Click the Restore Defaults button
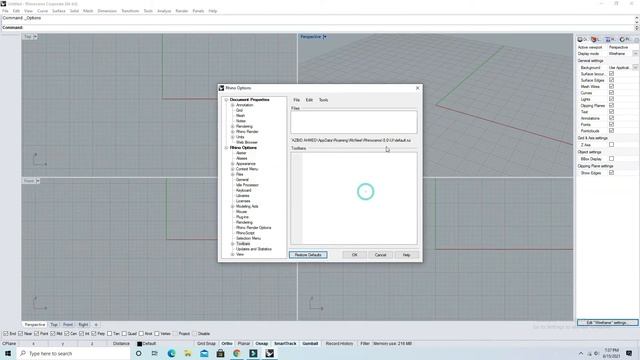This screenshot has height=360, width=640. click(x=308, y=255)
